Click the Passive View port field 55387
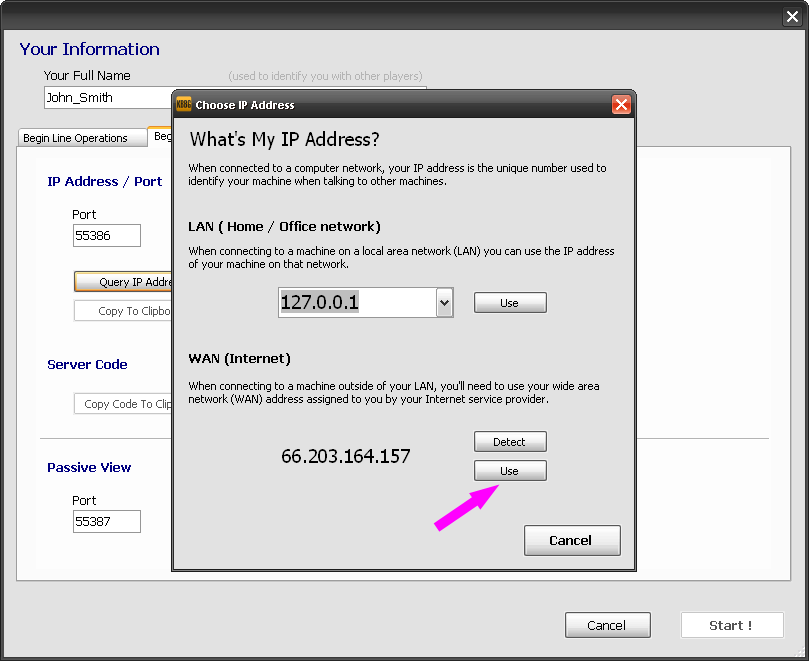 [106, 522]
